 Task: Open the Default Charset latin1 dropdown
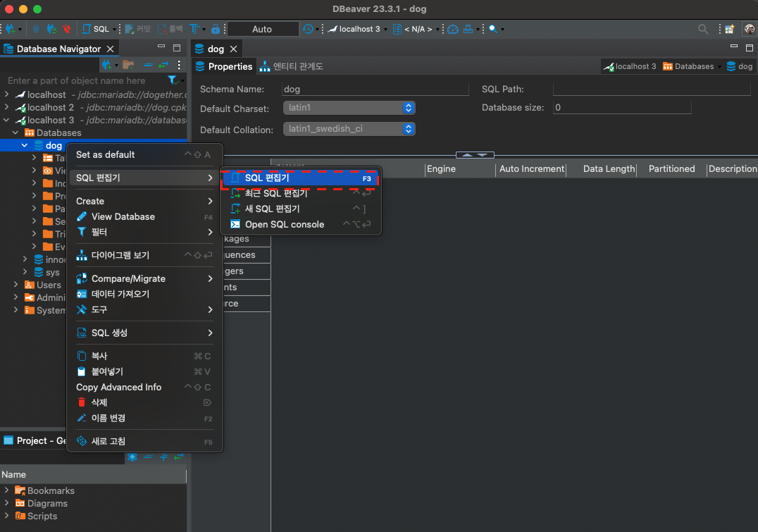click(x=349, y=107)
